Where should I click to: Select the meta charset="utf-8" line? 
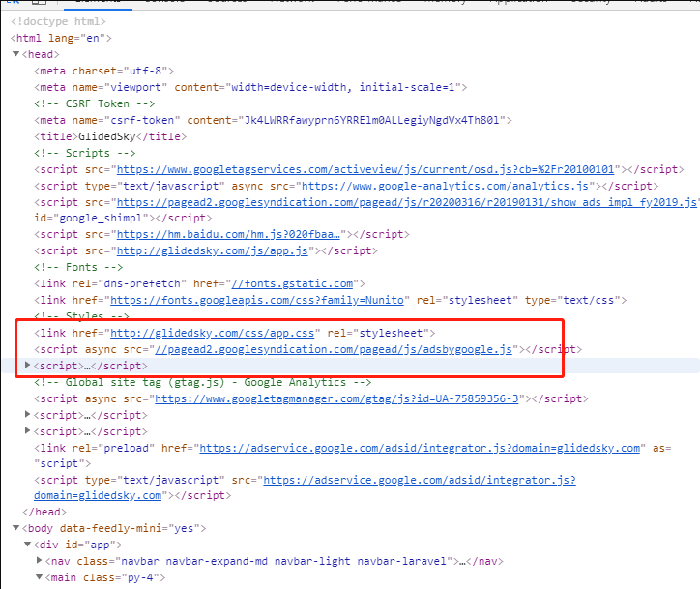coord(104,71)
